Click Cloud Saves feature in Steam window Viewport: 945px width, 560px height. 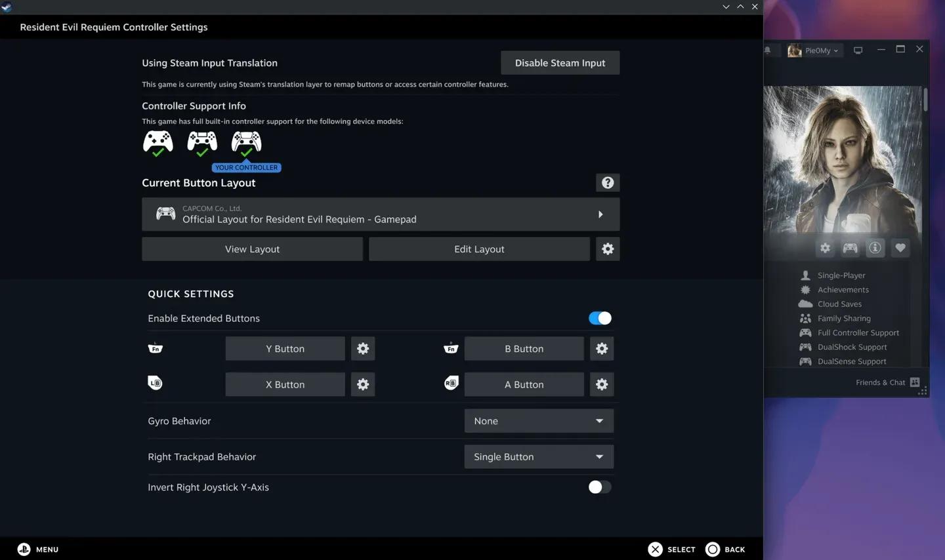[839, 304]
